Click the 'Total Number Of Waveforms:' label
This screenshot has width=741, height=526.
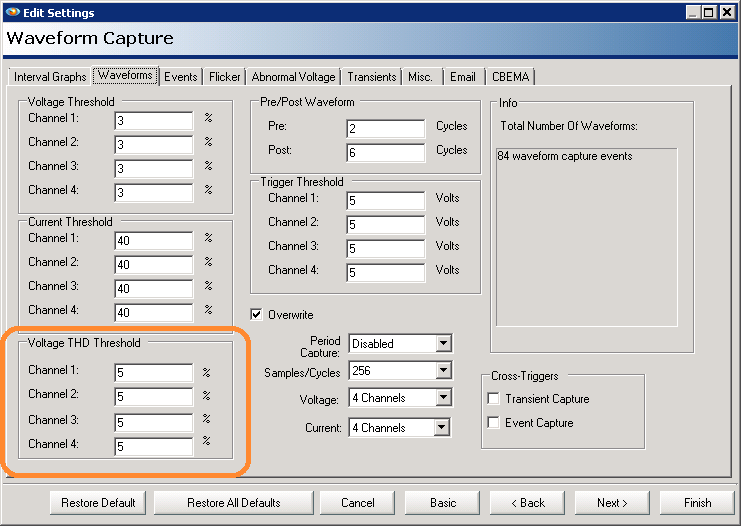point(569,126)
